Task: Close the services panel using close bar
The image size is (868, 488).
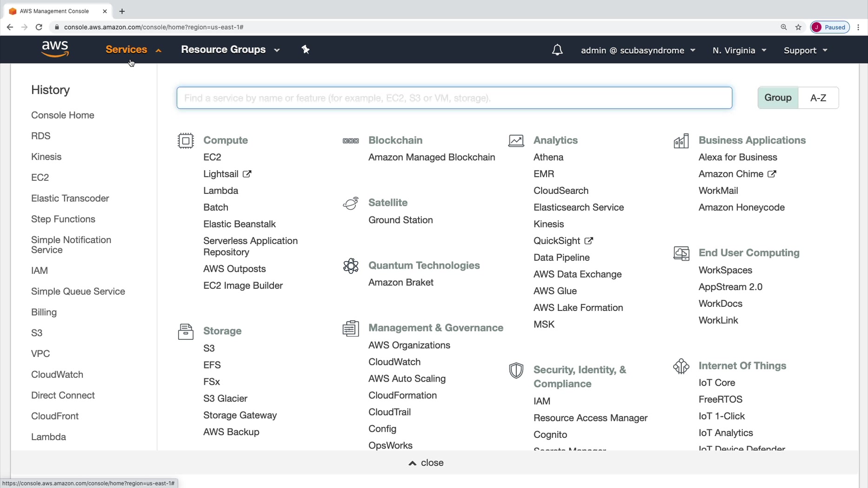Action: [x=426, y=462]
